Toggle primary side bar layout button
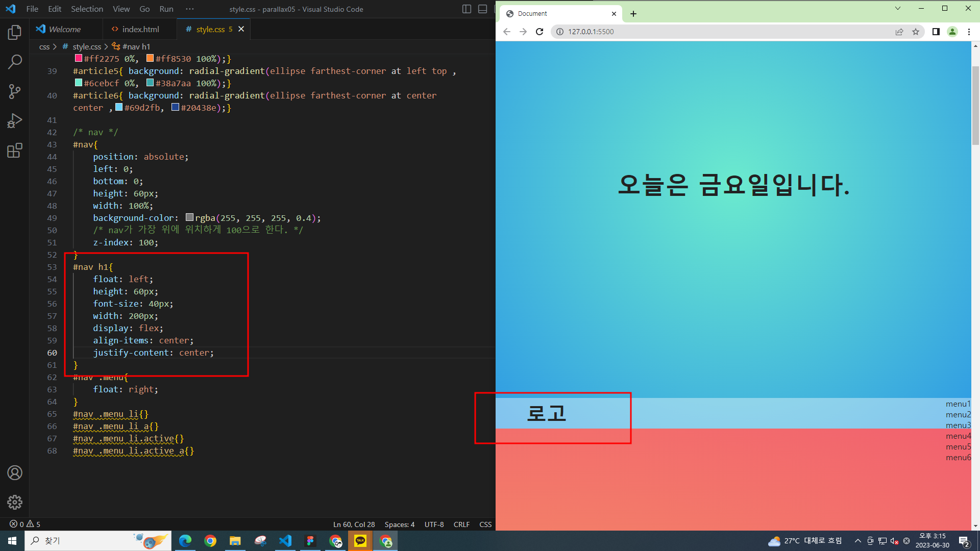The image size is (980, 551). pyautogui.click(x=467, y=9)
